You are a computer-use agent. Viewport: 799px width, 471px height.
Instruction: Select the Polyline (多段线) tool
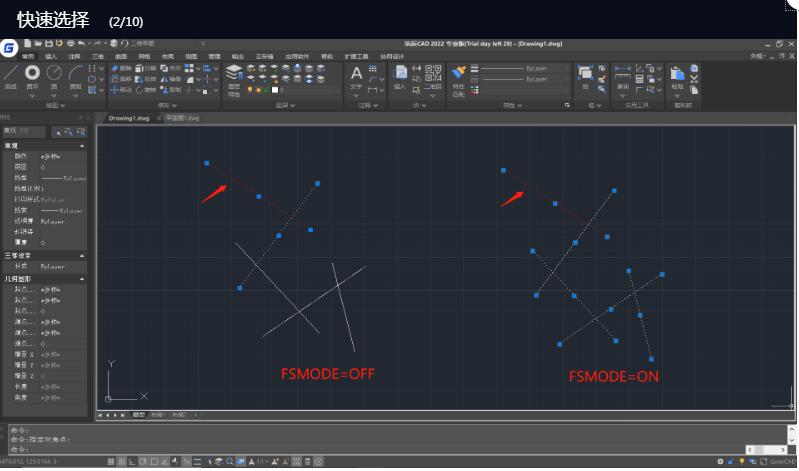tap(33, 75)
